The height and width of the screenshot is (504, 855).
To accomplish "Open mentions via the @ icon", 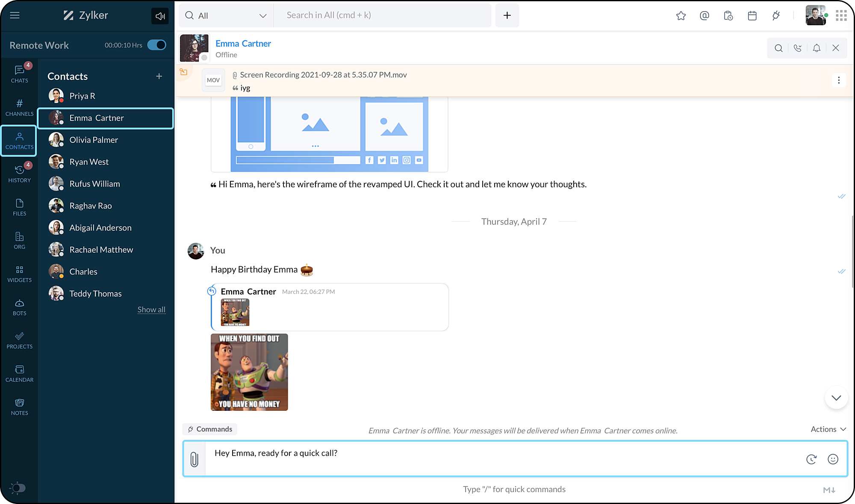I will click(705, 16).
